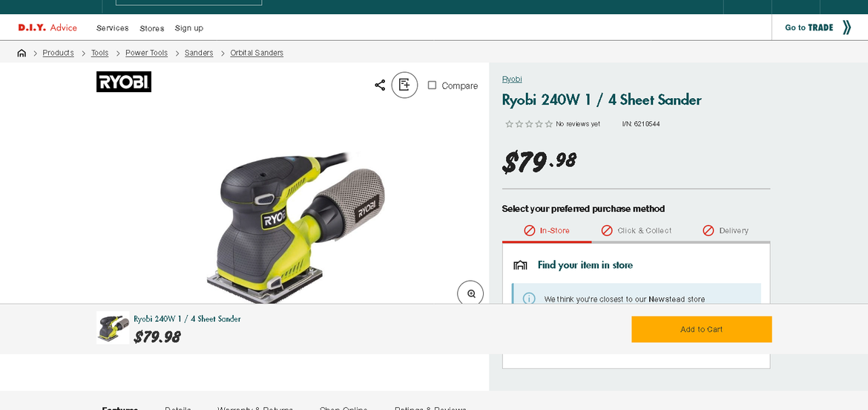Zoom product image with magnifier icon
Viewport: 868px width, 410px height.
[470, 293]
